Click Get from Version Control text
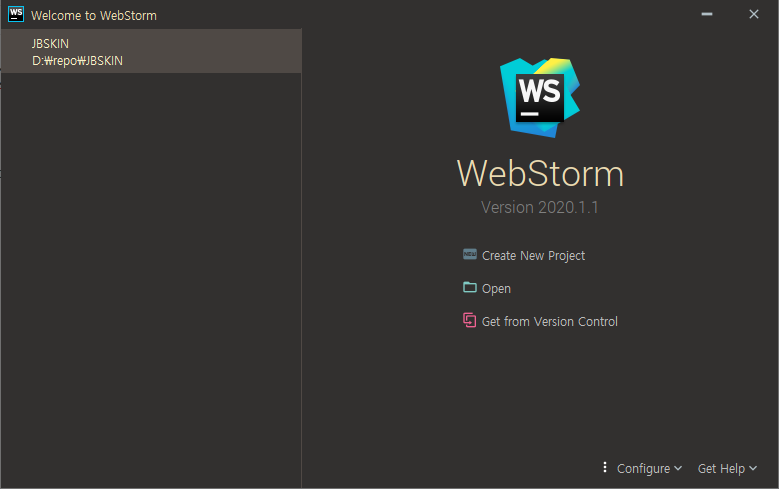This screenshot has height=489, width=779. 549,322
